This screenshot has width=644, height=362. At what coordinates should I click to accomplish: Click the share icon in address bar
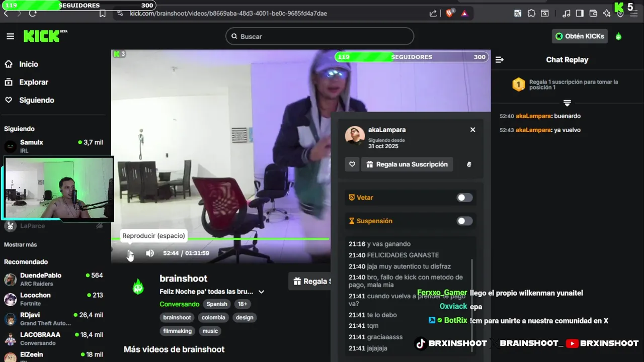pyautogui.click(x=433, y=14)
